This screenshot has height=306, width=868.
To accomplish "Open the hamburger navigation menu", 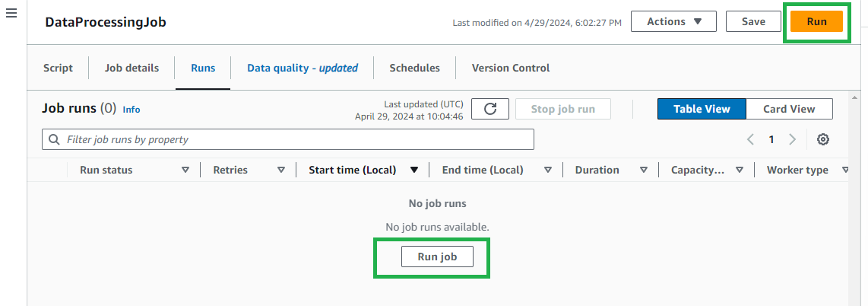I will click(x=11, y=14).
